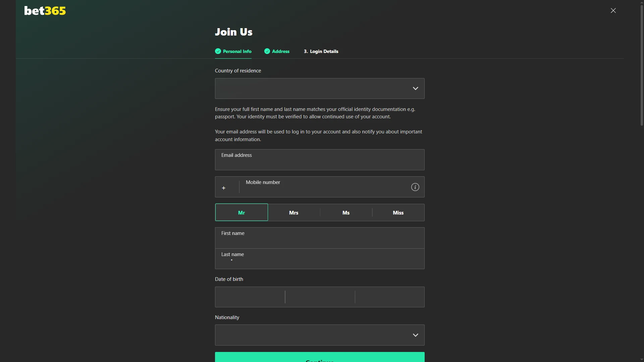
Task: Open the Login Details step
Action: coord(324,51)
